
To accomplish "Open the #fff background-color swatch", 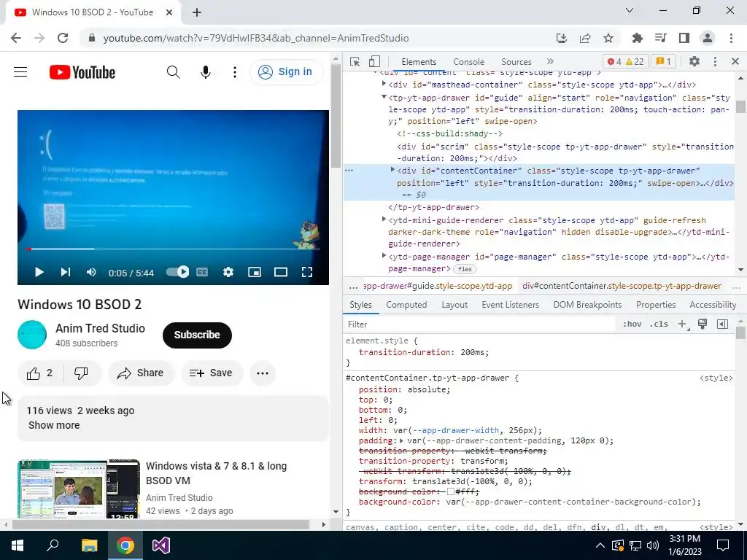I will (450, 491).
